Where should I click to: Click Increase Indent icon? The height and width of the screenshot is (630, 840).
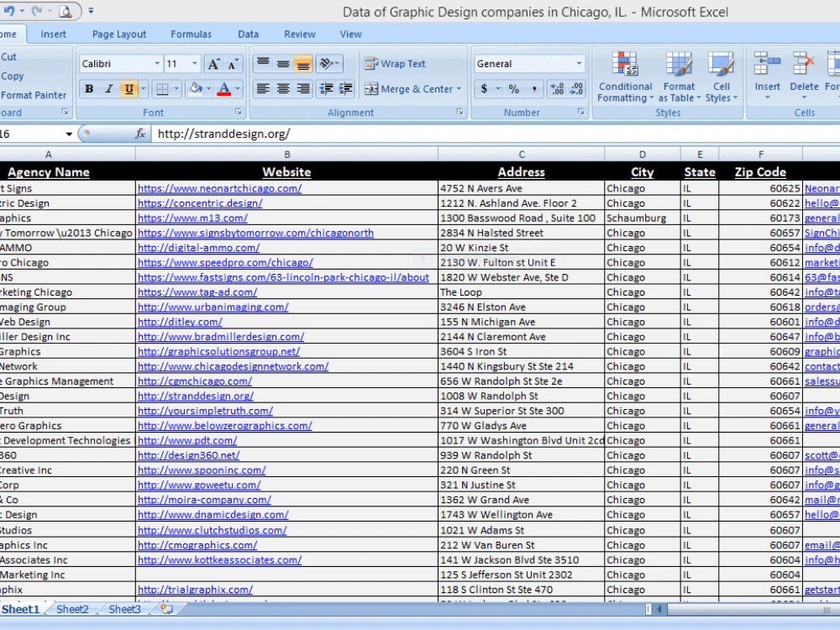[346, 89]
